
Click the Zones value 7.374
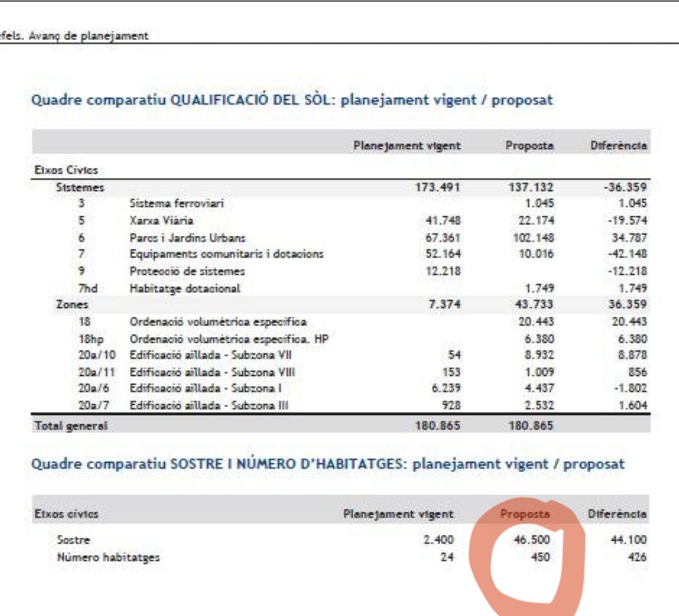(x=444, y=305)
